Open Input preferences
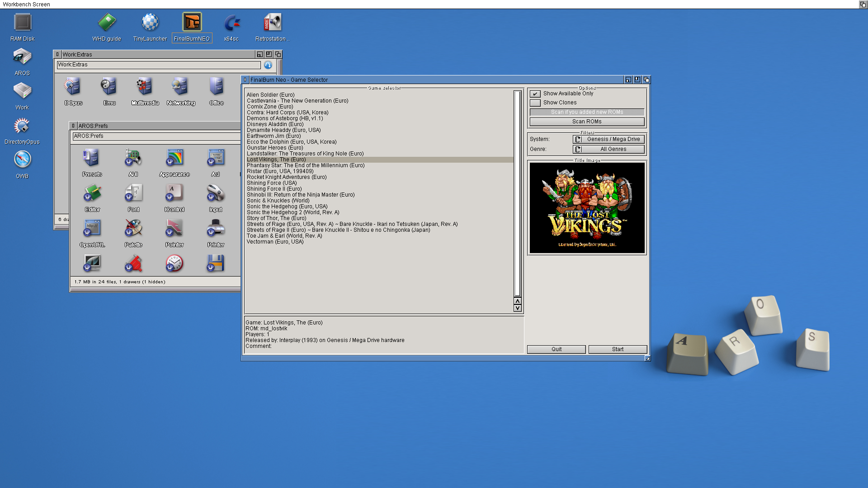Image resolution: width=868 pixels, height=488 pixels. 216,198
